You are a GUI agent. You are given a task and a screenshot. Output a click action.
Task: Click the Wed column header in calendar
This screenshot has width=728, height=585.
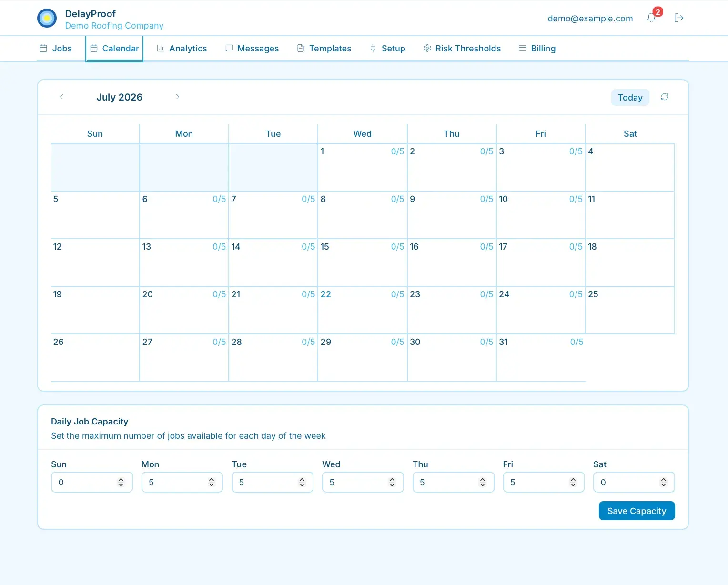point(362,134)
